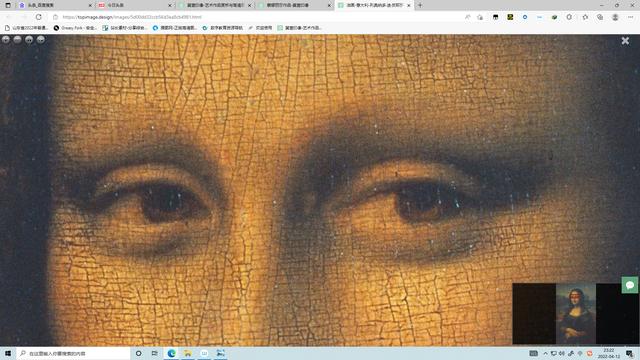Switch to the second tab with red icon
The image size is (640, 360).
[x=135, y=5]
